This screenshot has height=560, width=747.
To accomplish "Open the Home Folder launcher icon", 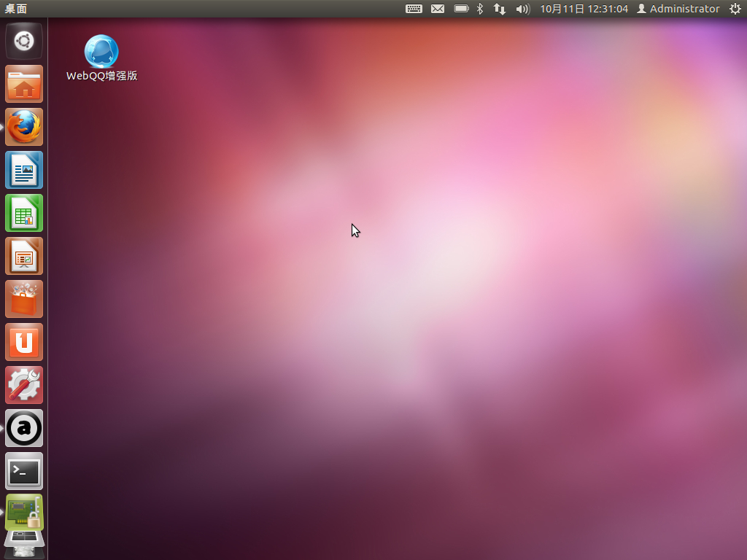I will (24, 84).
